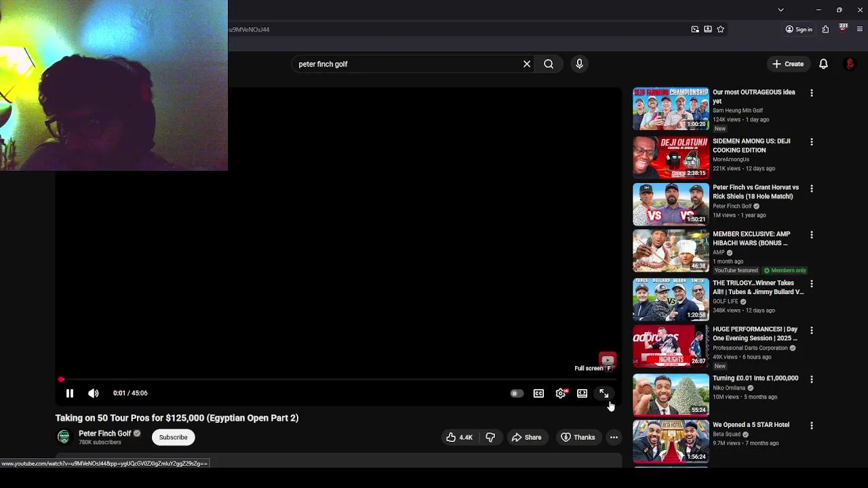Dislike the video
868x488 pixels.
point(490,437)
